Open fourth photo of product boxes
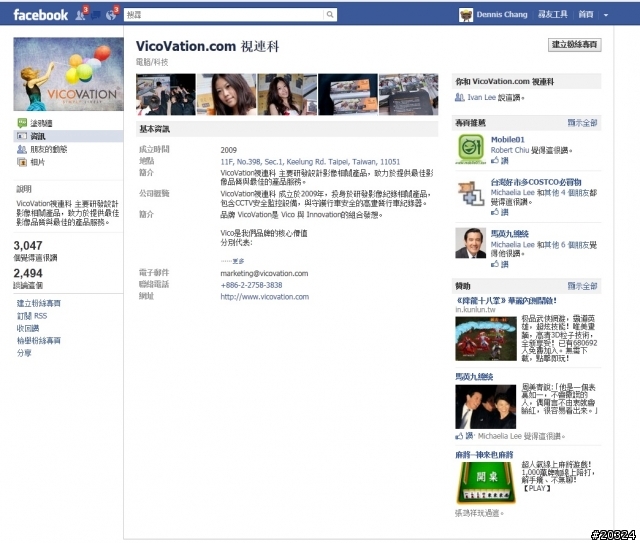Viewport: 640px width, 543px height. tap(348, 94)
